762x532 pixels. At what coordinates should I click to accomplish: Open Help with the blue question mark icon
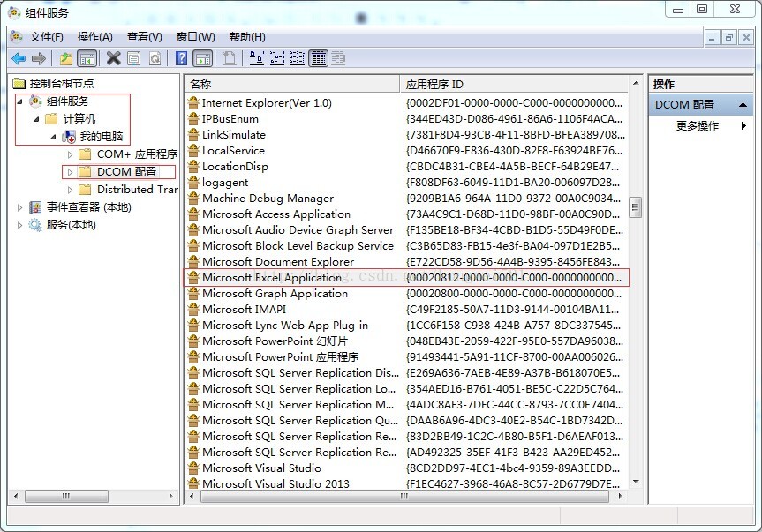click(181, 58)
